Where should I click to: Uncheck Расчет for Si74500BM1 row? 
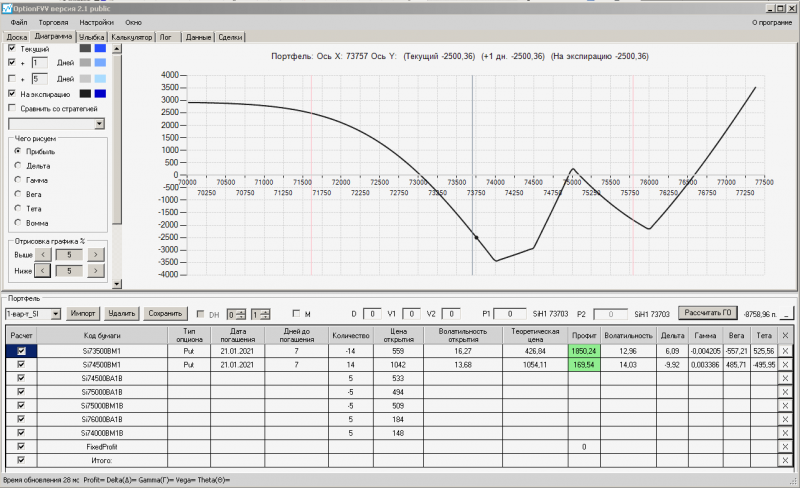(x=21, y=364)
